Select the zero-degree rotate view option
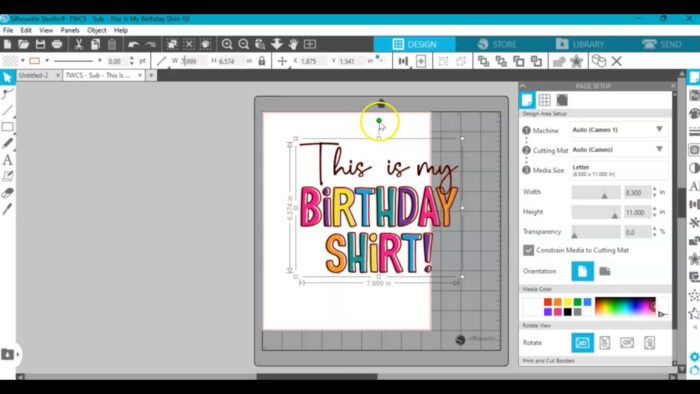Viewport: 700px width, 394px height. [x=583, y=343]
